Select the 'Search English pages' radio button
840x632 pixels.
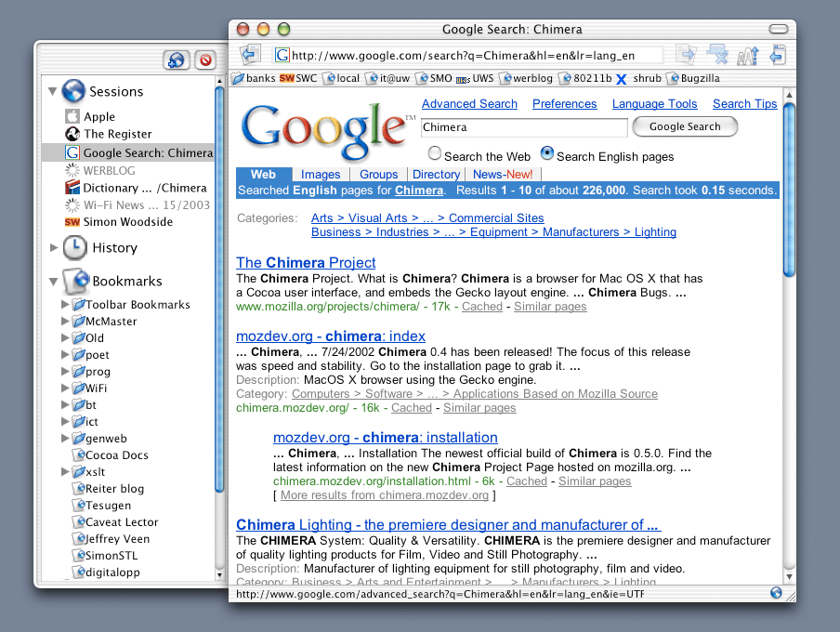547,153
